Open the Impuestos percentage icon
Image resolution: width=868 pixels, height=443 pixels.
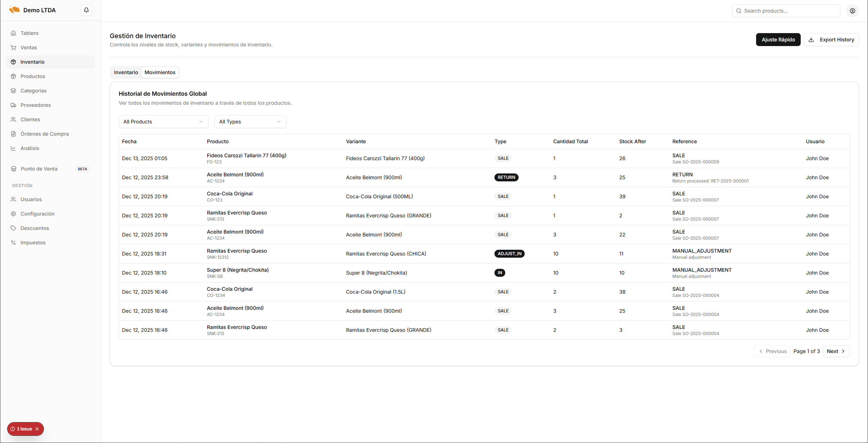point(13,242)
